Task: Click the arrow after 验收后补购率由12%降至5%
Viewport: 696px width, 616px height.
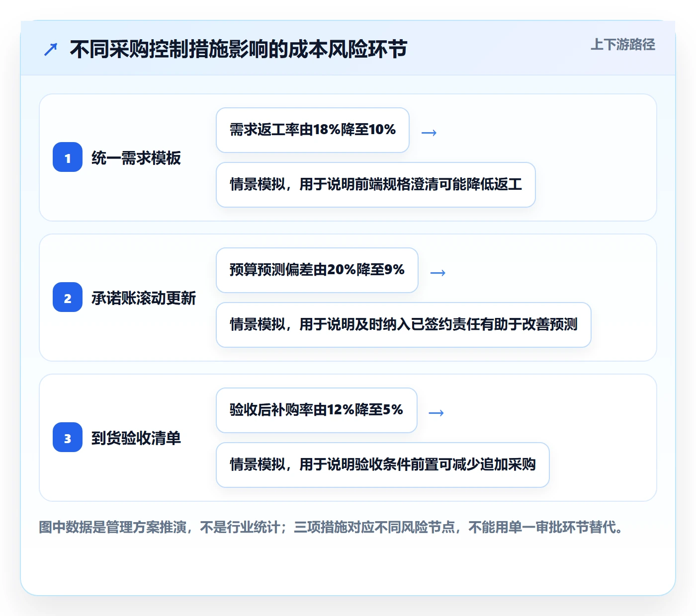Action: [436, 413]
